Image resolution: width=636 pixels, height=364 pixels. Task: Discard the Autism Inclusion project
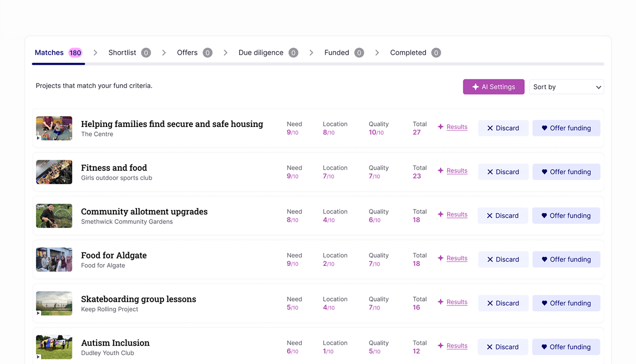[x=503, y=346]
